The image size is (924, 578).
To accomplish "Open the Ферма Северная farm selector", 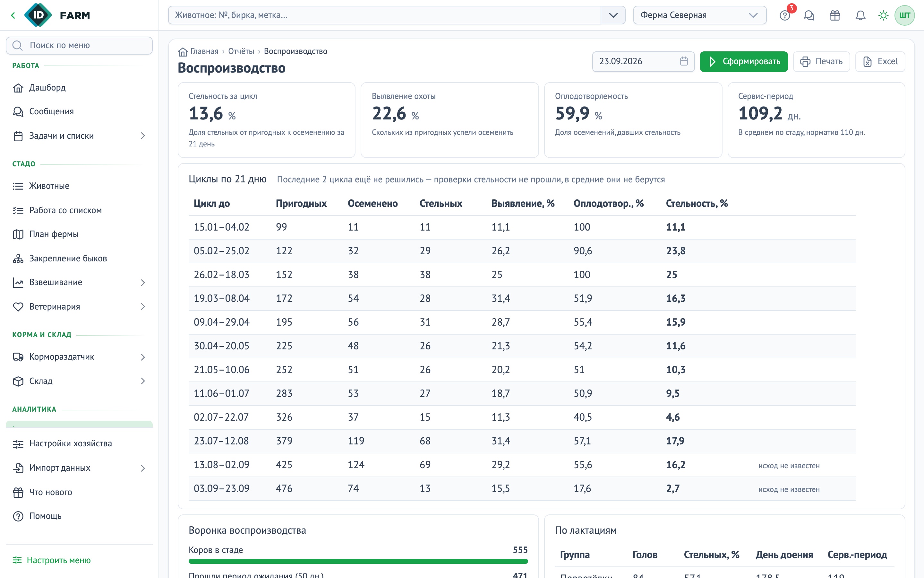I will pyautogui.click(x=699, y=15).
